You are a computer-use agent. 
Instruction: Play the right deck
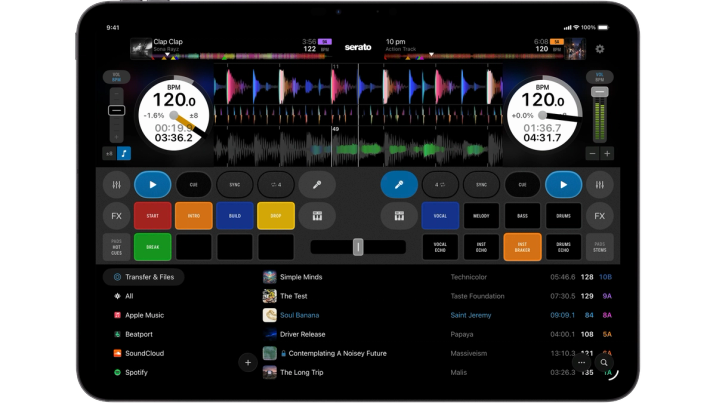click(x=563, y=184)
